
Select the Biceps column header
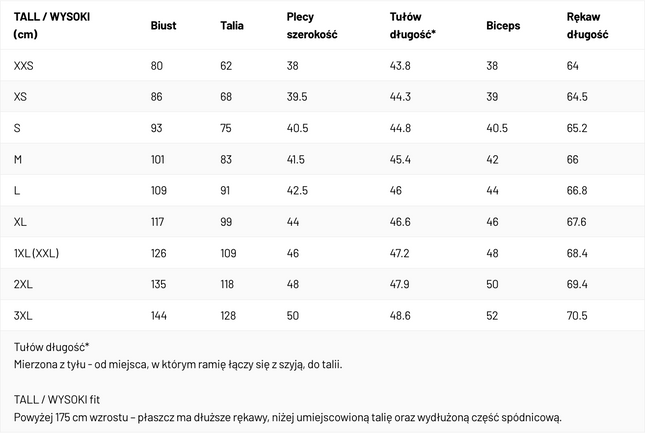point(503,25)
